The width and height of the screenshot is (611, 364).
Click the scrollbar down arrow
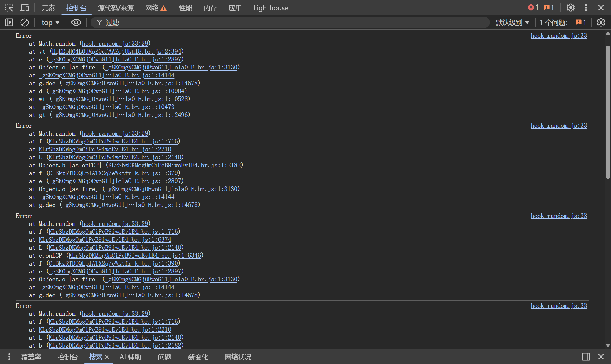coord(608,345)
